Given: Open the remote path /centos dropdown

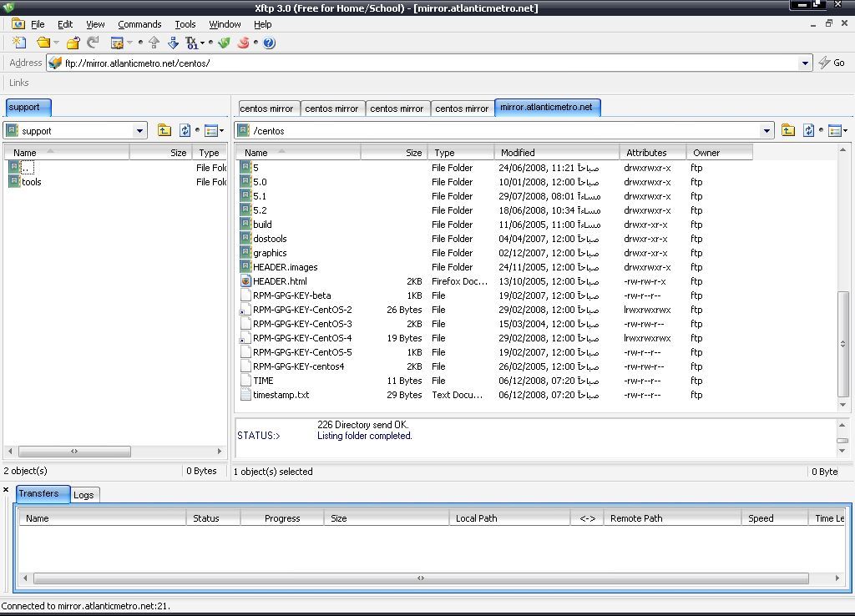Looking at the screenshot, I should point(767,130).
